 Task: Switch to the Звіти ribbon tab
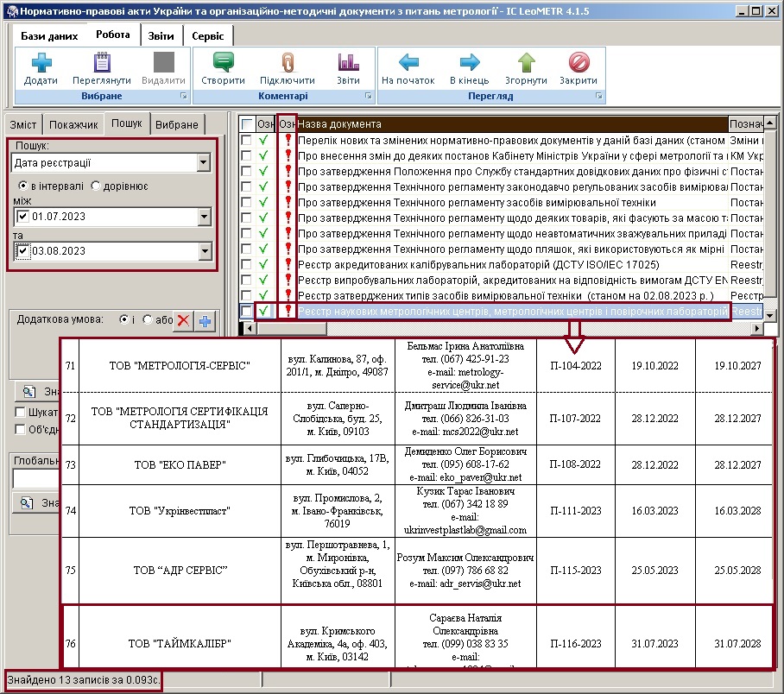tap(161, 36)
